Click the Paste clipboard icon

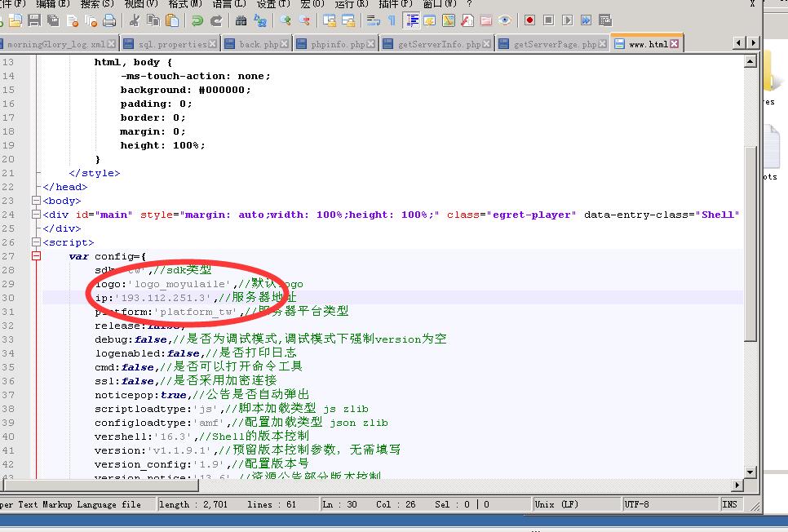172,20
